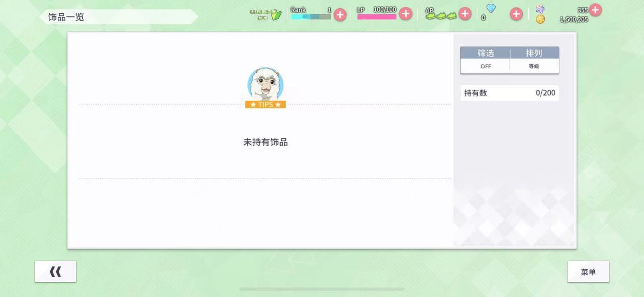Click the pink LP progress bar
This screenshot has width=644, height=297.
tap(377, 17)
